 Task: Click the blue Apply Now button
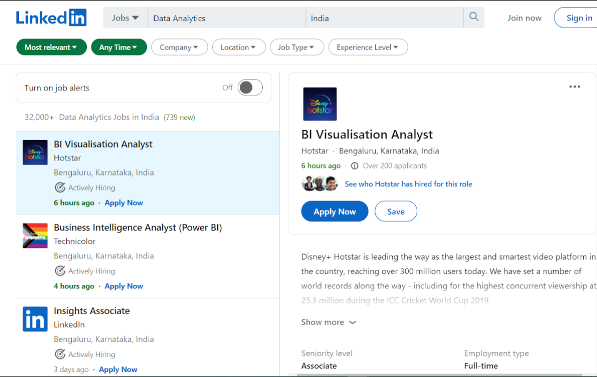click(x=335, y=211)
